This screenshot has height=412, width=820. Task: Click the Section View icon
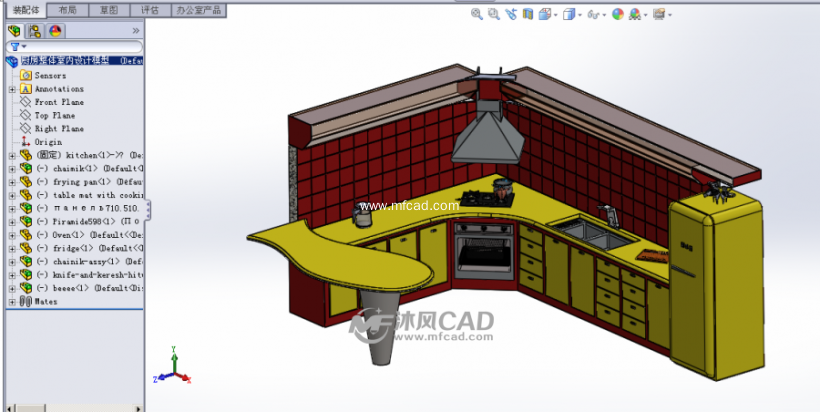528,14
